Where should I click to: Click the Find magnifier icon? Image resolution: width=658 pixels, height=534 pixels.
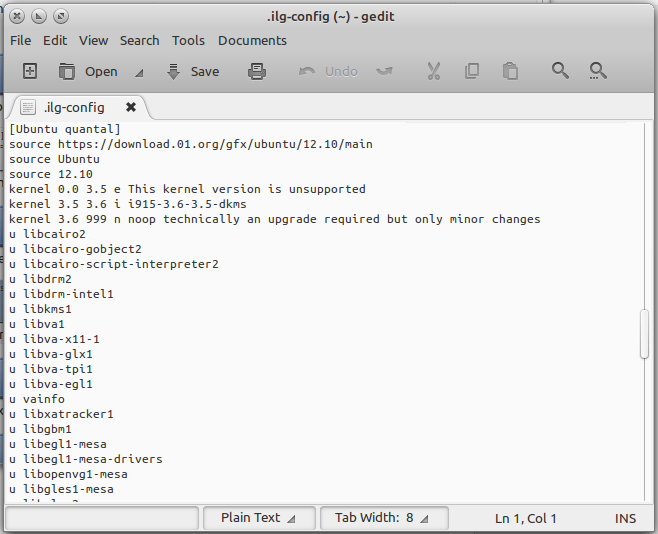[560, 71]
